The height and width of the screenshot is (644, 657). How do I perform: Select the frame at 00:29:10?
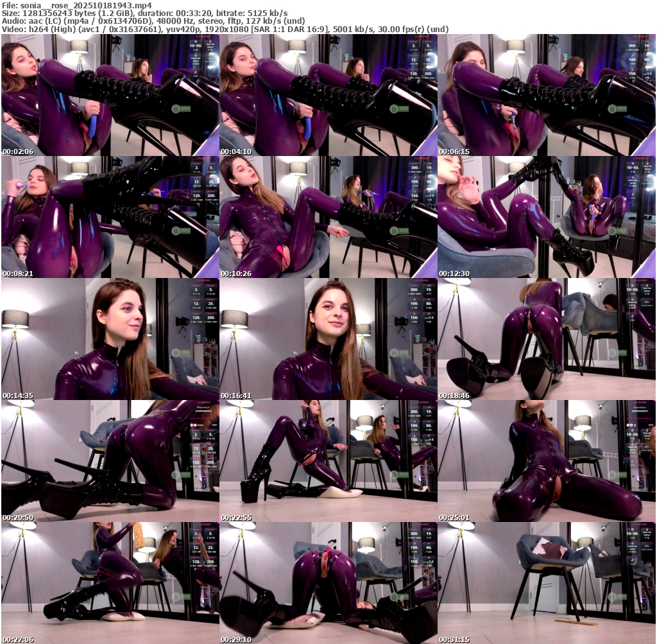pos(328,583)
